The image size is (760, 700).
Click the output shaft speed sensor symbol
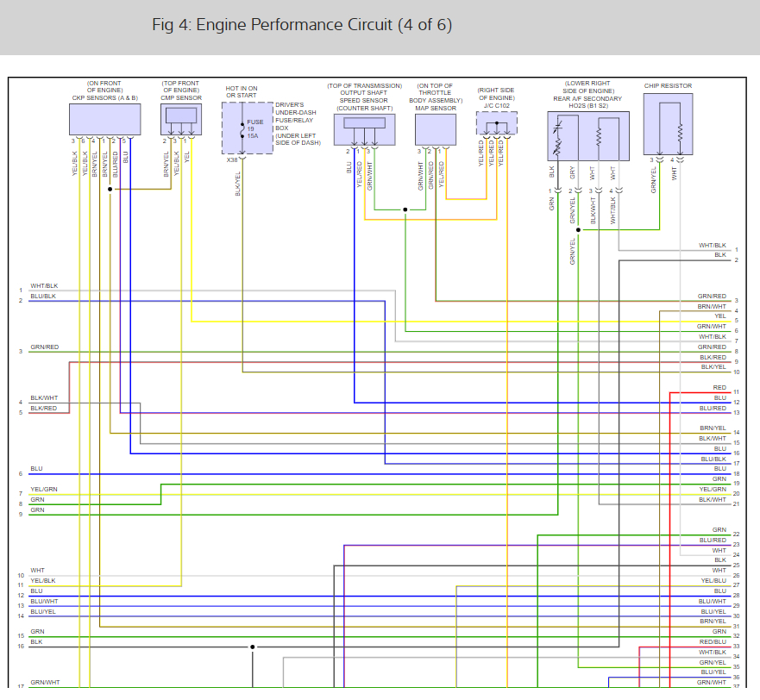(364, 128)
